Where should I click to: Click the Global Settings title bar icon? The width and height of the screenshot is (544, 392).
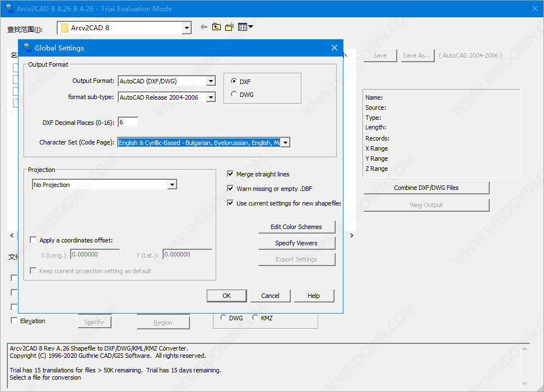pyautogui.click(x=28, y=48)
